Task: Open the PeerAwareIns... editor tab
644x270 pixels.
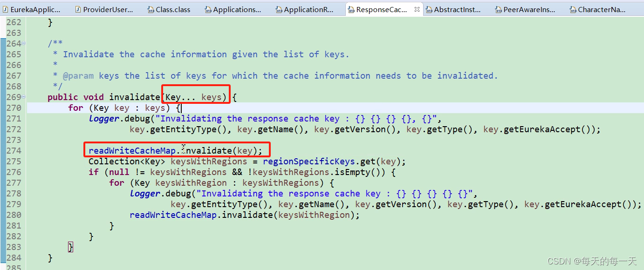Action: coord(524,9)
